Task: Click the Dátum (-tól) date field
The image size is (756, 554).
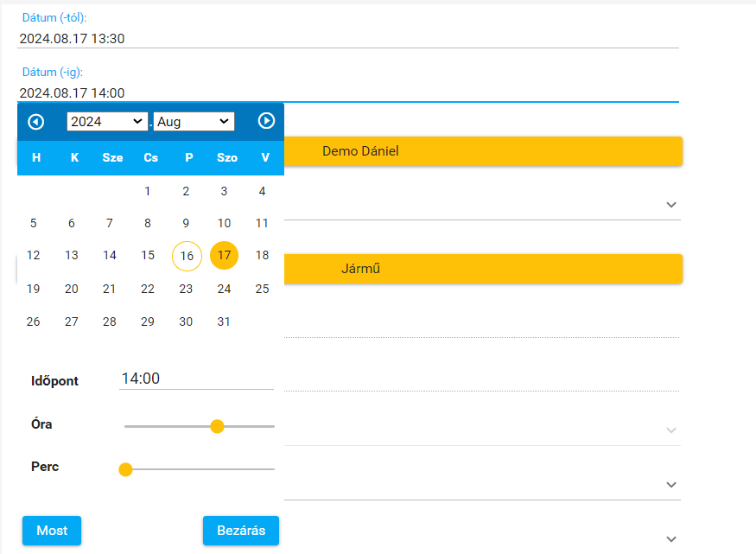Action: click(x=347, y=38)
